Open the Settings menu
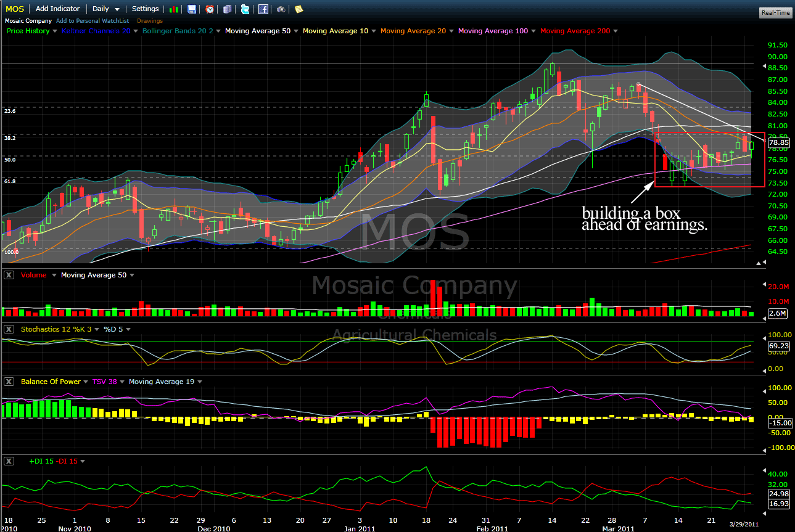 point(145,9)
